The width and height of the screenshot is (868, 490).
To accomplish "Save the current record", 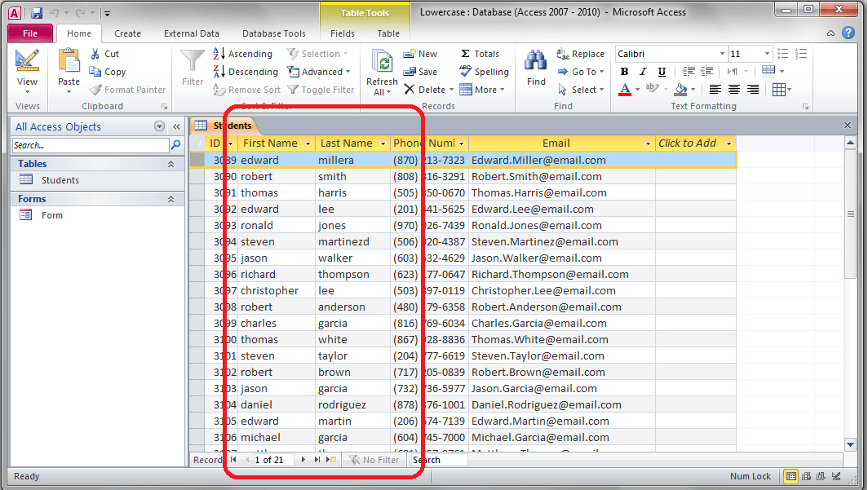I will 420,72.
